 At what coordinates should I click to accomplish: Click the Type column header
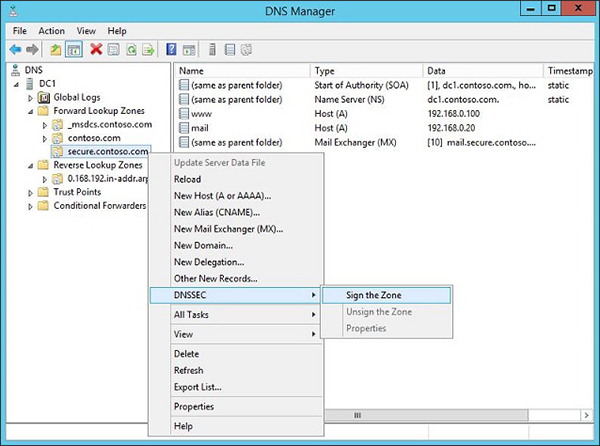pos(325,71)
